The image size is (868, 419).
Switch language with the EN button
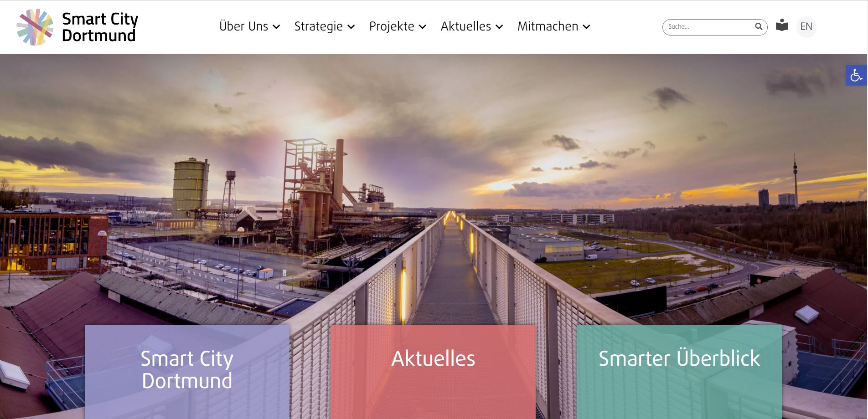pyautogui.click(x=806, y=26)
